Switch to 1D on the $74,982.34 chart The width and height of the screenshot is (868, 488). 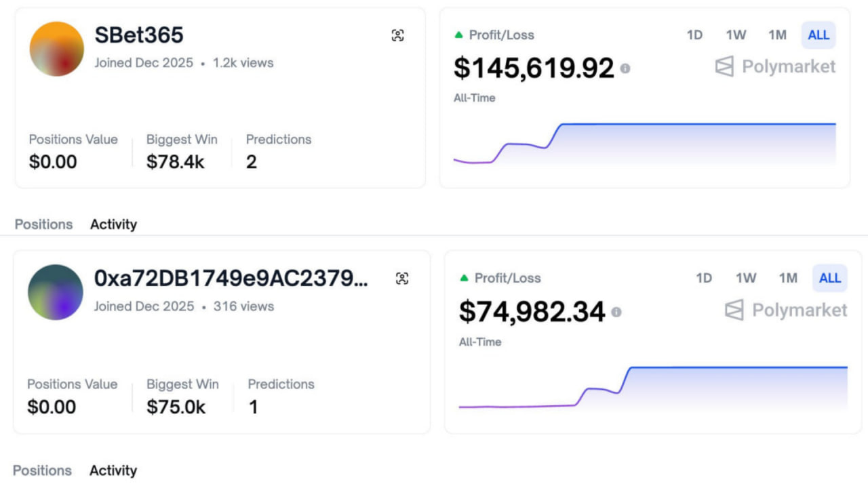tap(704, 278)
